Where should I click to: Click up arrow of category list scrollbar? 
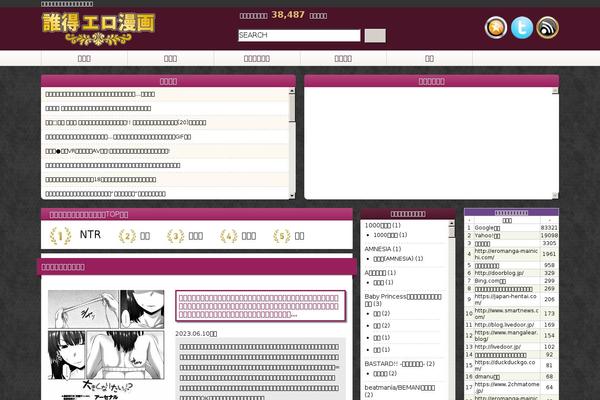point(452,223)
